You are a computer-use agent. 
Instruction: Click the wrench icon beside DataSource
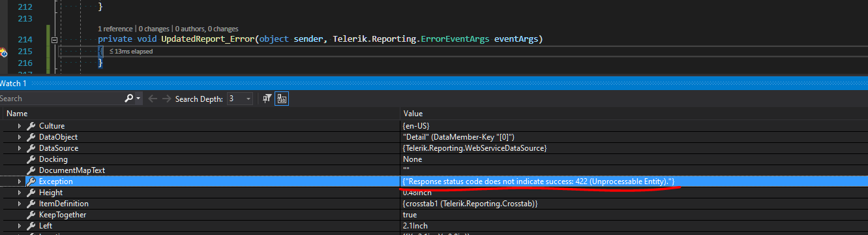point(31,148)
